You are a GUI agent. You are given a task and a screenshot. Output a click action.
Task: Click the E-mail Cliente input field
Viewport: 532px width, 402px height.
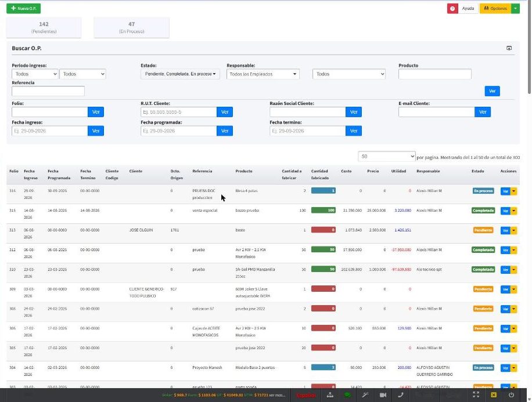click(x=437, y=112)
